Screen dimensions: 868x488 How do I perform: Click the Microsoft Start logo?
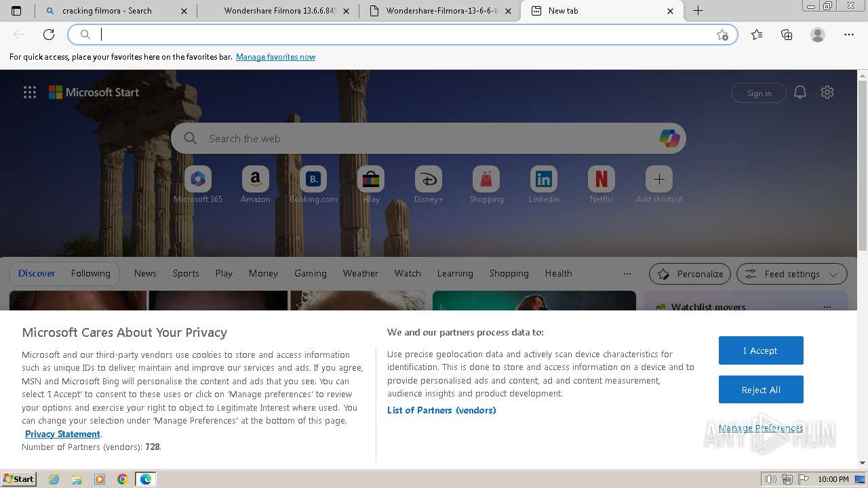coord(94,92)
